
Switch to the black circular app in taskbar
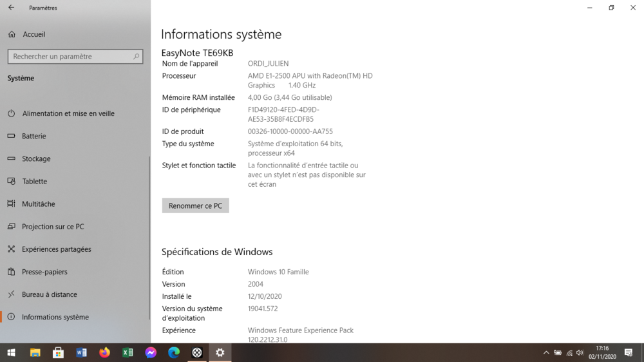coord(197,352)
